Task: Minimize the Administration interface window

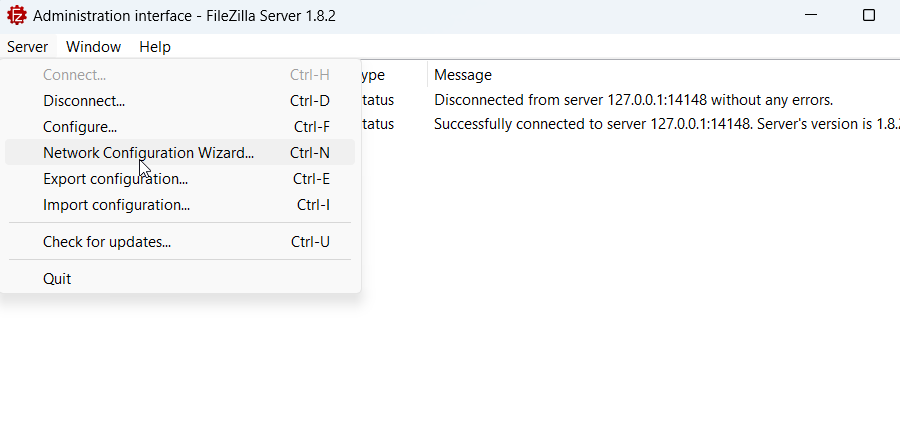Action: point(810,15)
